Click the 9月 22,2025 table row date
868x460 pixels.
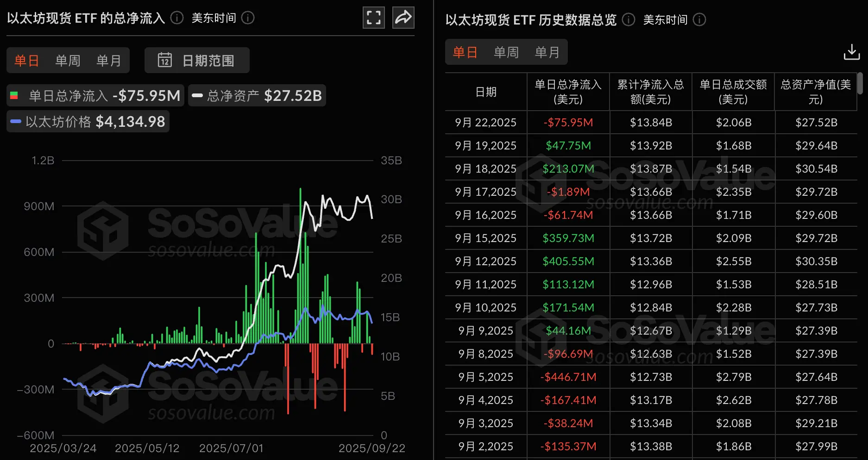coord(485,123)
